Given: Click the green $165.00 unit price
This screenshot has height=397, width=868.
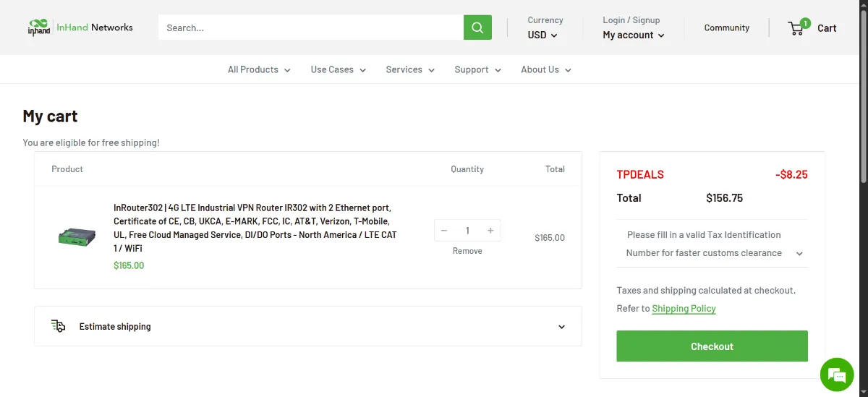Looking at the screenshot, I should point(129,265).
